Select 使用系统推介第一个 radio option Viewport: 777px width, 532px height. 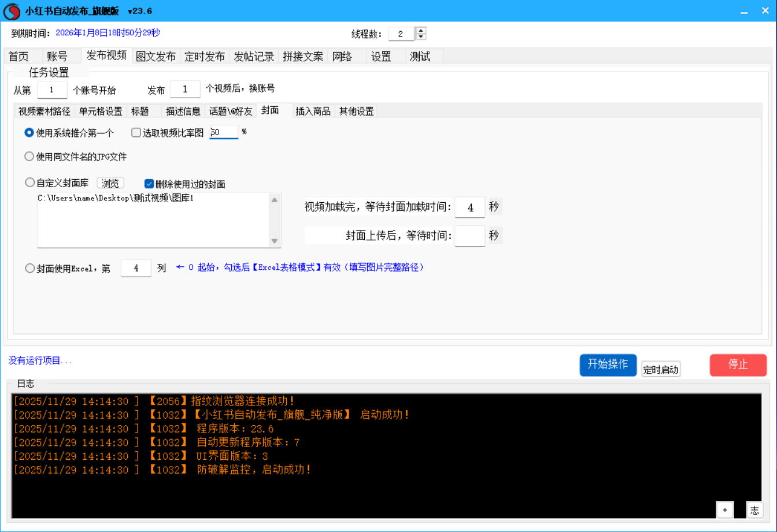pyautogui.click(x=29, y=133)
